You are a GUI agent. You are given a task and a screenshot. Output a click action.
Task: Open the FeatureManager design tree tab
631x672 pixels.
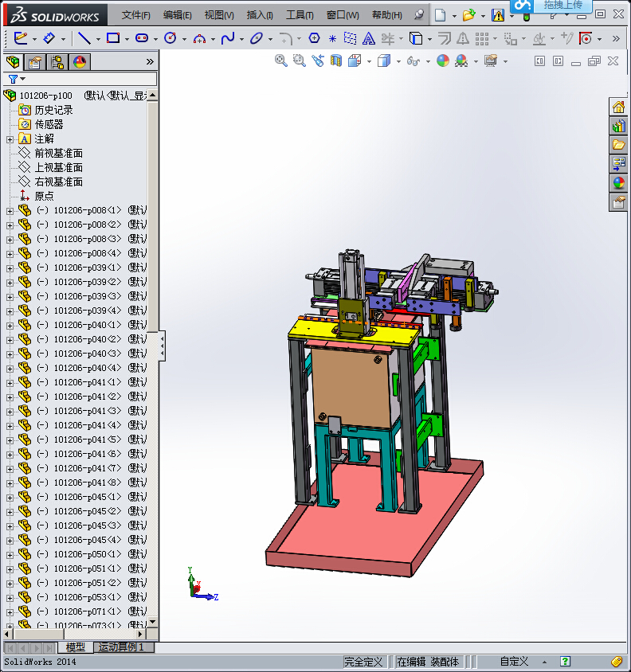pyautogui.click(x=14, y=62)
